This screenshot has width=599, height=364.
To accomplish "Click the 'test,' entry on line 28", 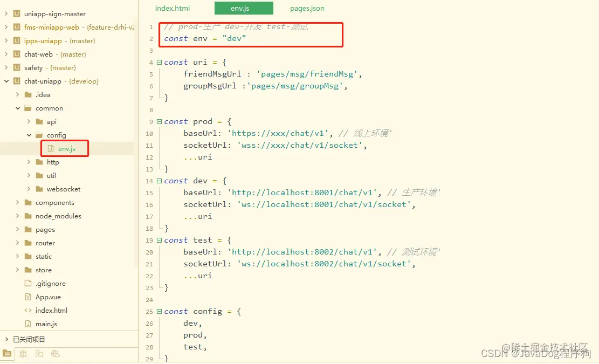I will [x=195, y=347].
